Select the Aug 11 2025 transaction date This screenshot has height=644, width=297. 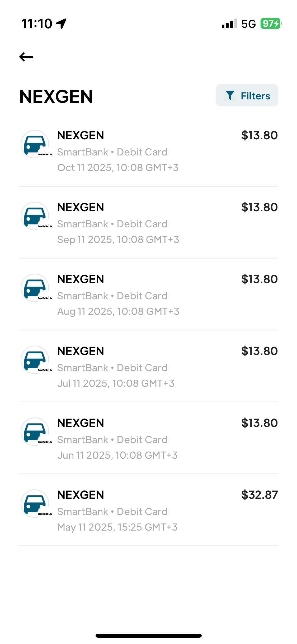tap(118, 311)
